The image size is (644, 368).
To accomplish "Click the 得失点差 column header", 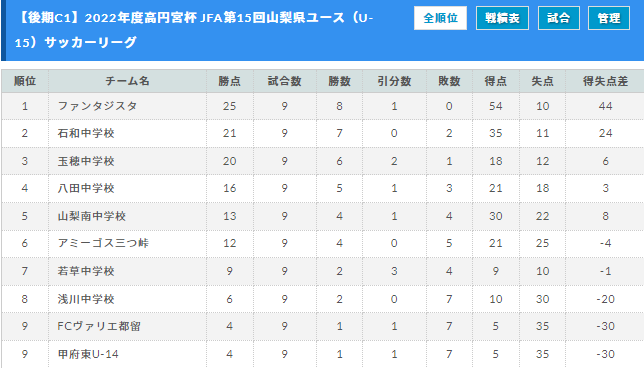I will pyautogui.click(x=605, y=81).
